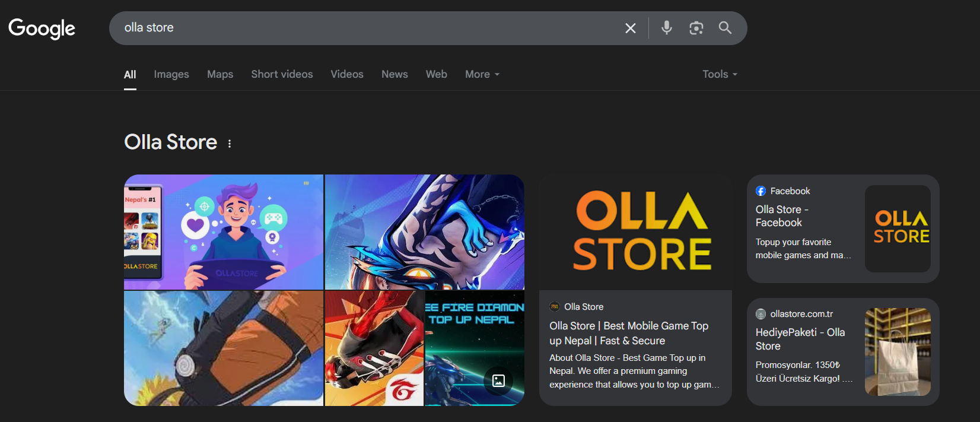The image size is (980, 422).
Task: Click the more images gallery icon
Action: 499,380
